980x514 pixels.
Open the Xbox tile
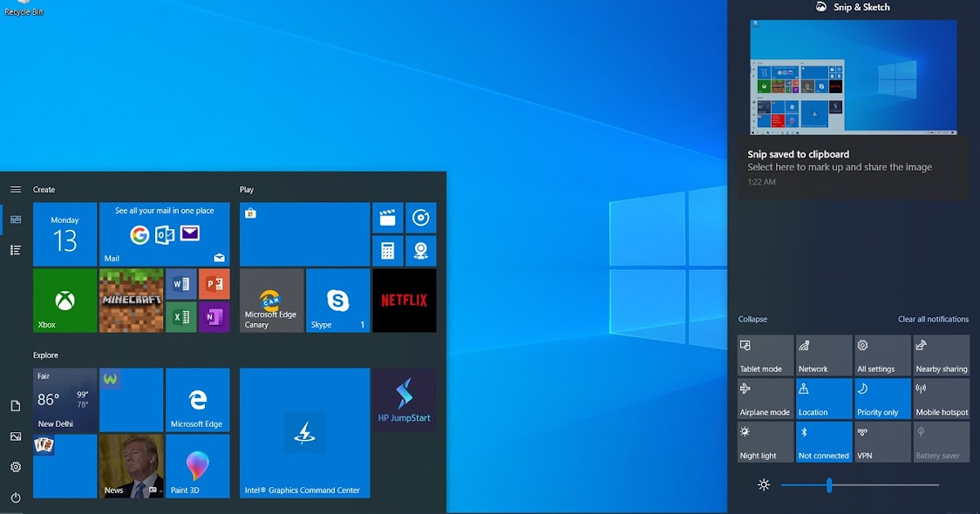tap(65, 300)
